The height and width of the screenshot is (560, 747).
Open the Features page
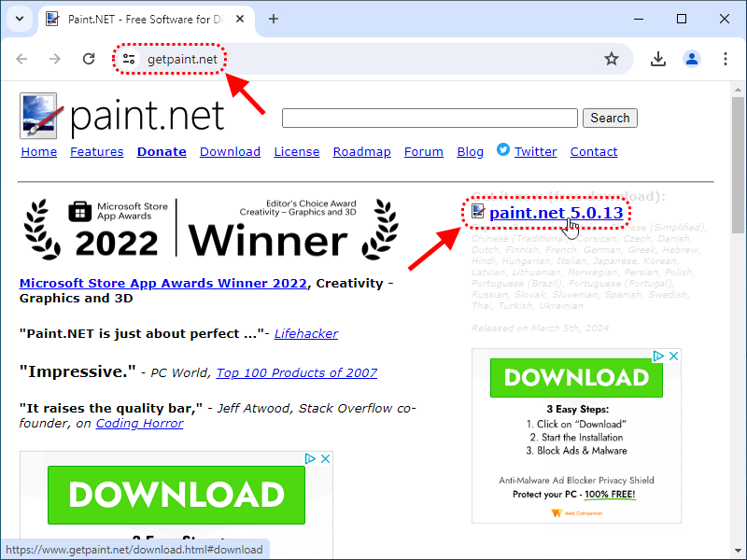97,152
